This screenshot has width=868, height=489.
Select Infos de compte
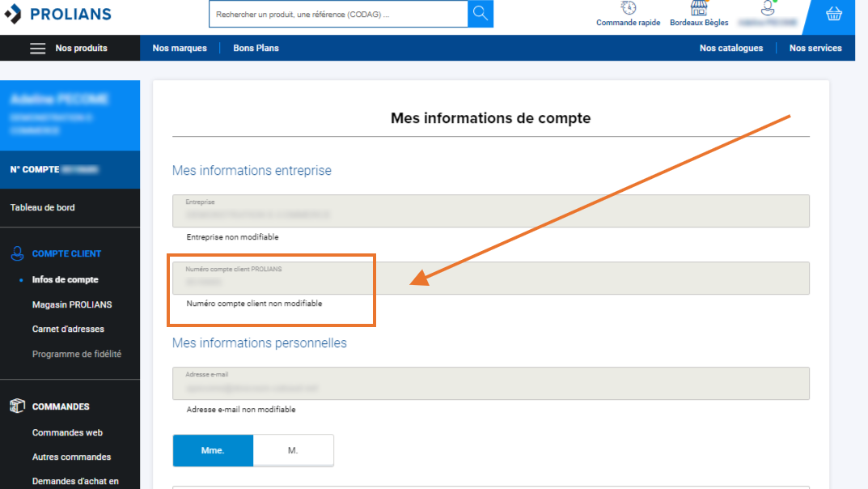pyautogui.click(x=66, y=279)
